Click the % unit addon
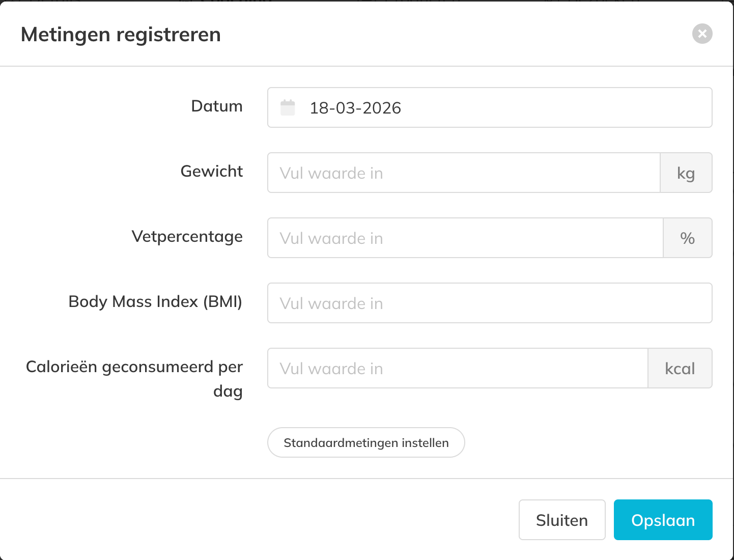The width and height of the screenshot is (734, 560). [687, 238]
